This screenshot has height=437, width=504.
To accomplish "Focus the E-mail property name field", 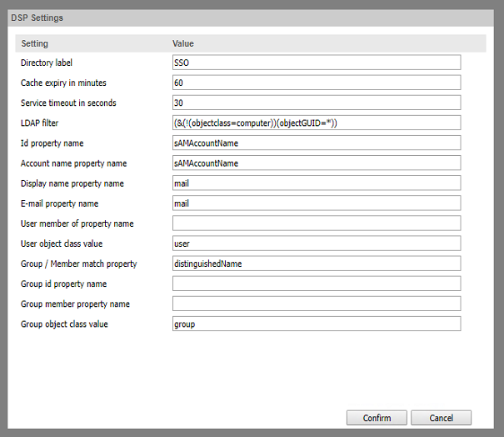I will click(316, 203).
